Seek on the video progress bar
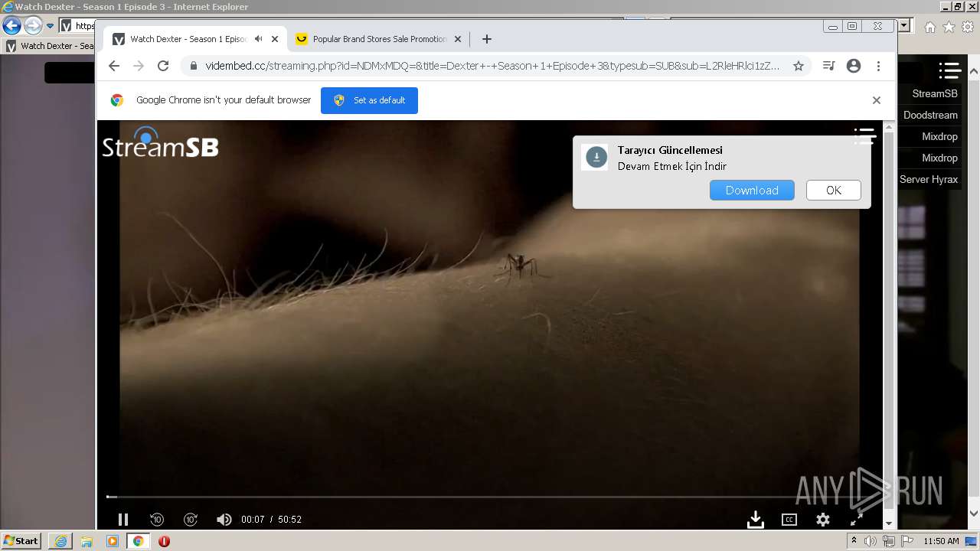Screen dimensions: 980x551 [490, 497]
